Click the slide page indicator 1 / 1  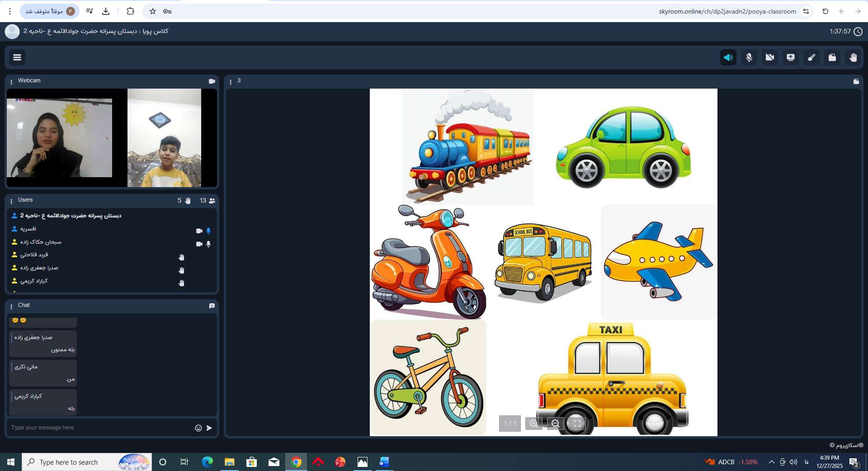coord(510,424)
